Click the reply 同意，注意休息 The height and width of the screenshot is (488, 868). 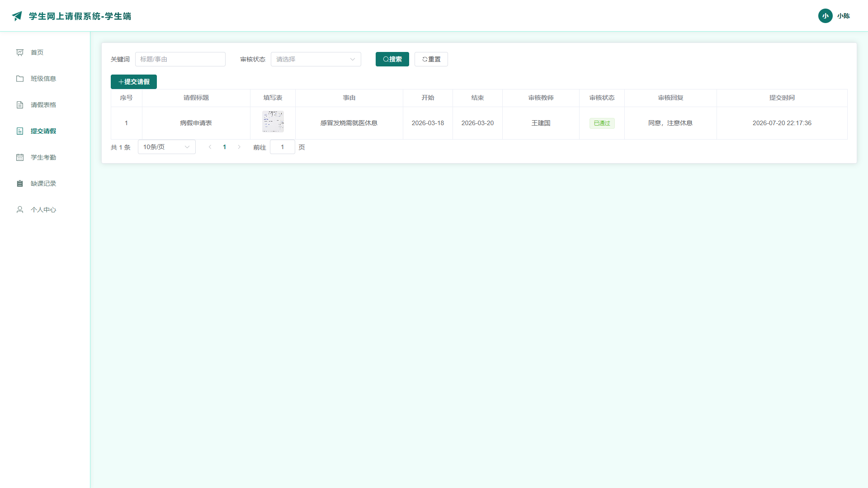tap(670, 123)
